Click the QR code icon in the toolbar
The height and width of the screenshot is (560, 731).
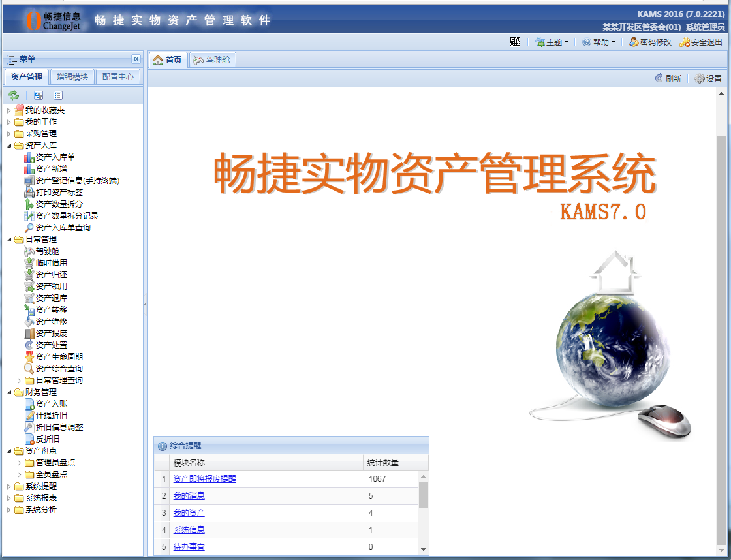[515, 41]
